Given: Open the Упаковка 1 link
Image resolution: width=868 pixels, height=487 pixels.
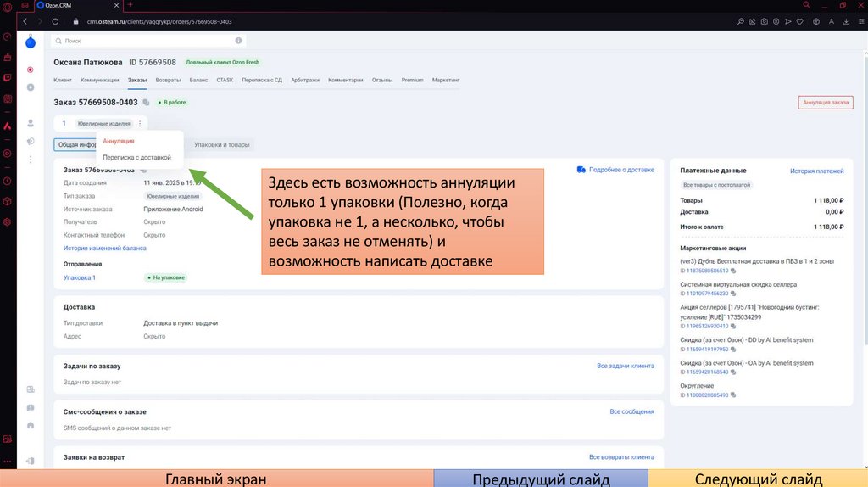Looking at the screenshot, I should point(79,277).
